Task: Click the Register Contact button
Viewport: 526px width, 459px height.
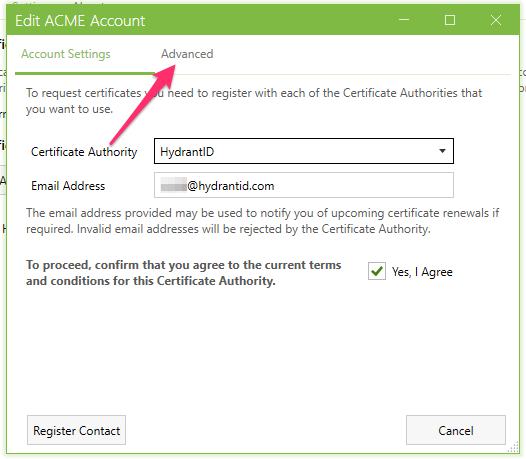Action: coord(76,430)
